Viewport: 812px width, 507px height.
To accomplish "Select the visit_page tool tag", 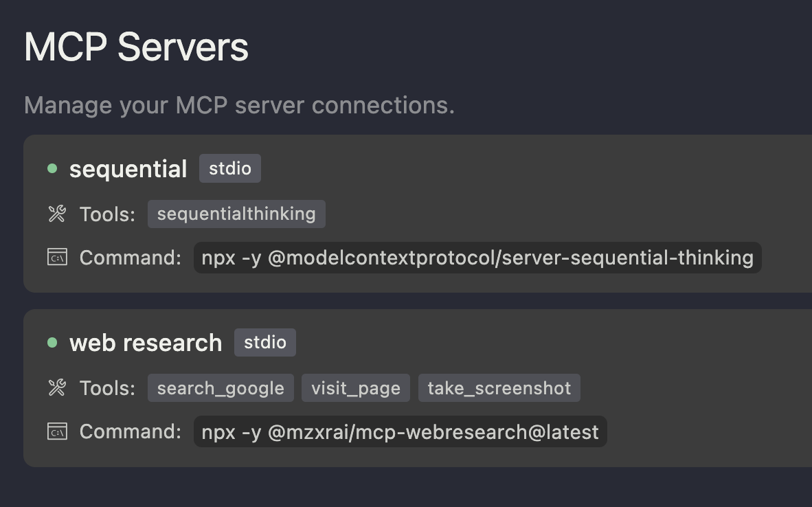I will pyautogui.click(x=356, y=388).
